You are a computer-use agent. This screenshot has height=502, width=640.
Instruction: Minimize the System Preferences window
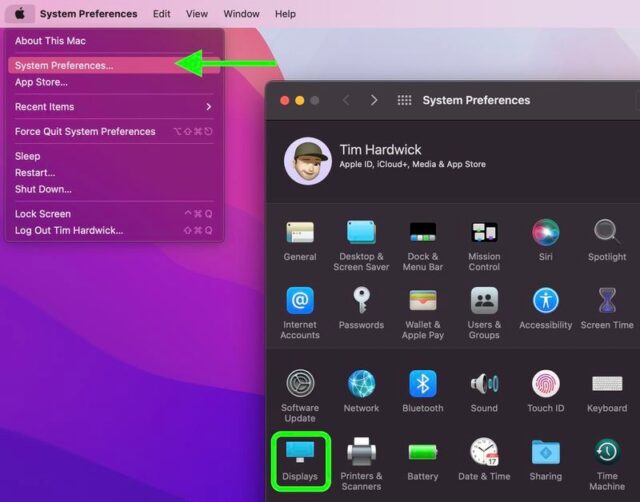coord(300,100)
